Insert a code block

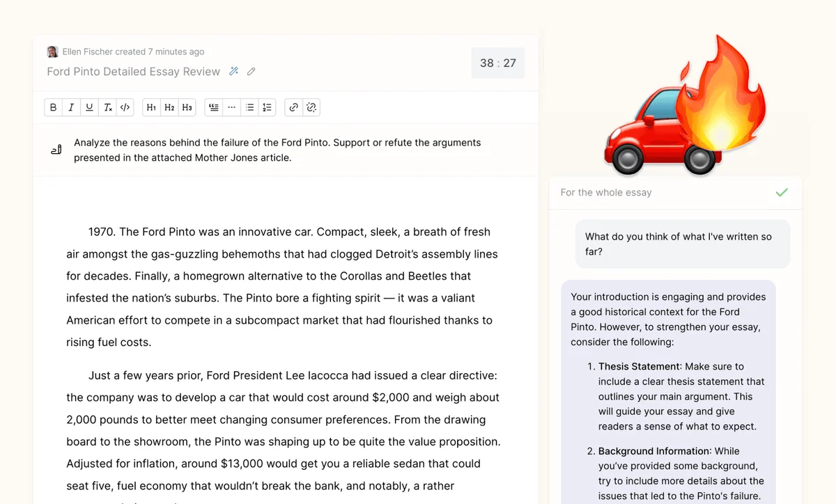(x=125, y=107)
